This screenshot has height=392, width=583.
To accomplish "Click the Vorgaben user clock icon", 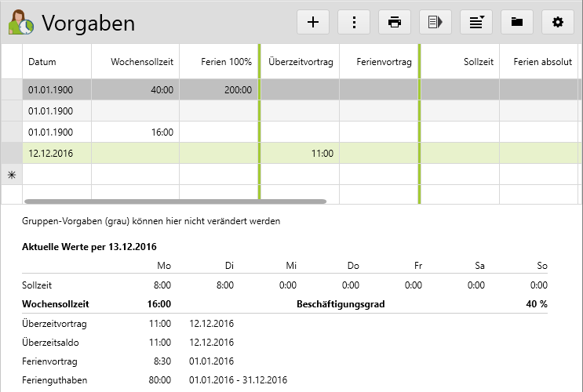I will pos(20,23).
